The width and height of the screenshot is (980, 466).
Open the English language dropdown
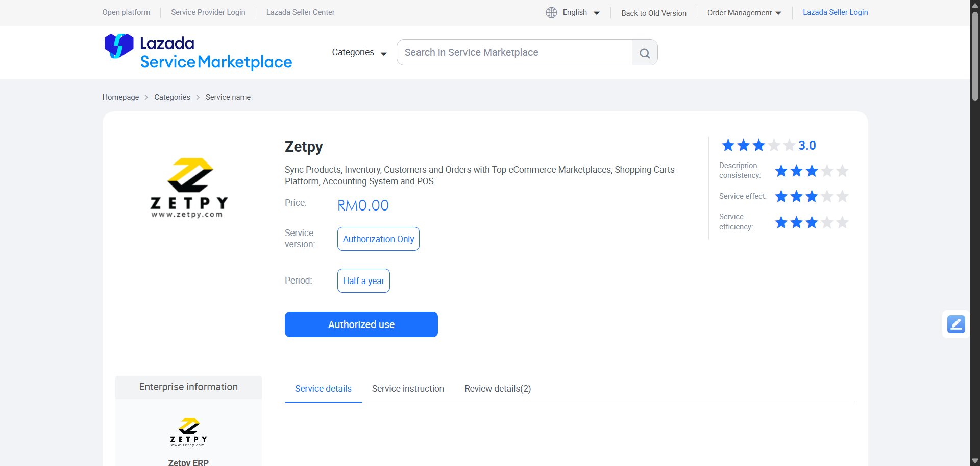pyautogui.click(x=581, y=12)
